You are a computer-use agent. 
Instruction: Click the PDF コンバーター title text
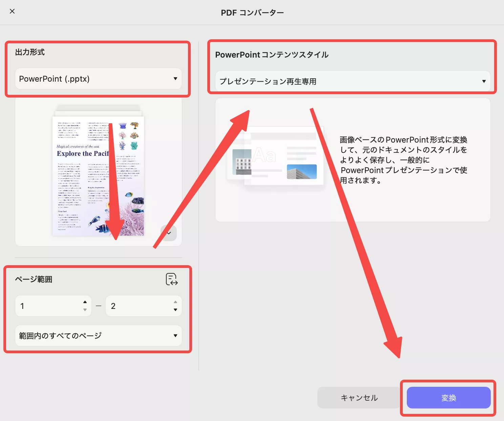pyautogui.click(x=252, y=13)
